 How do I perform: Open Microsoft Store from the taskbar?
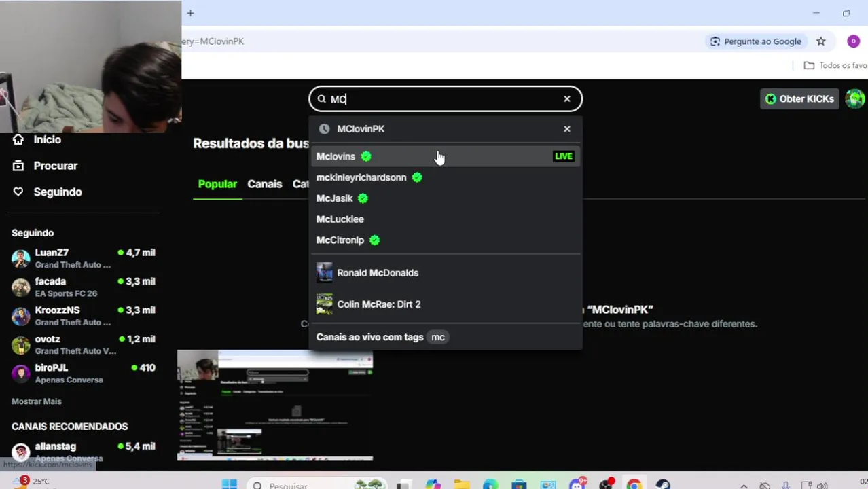click(x=519, y=485)
